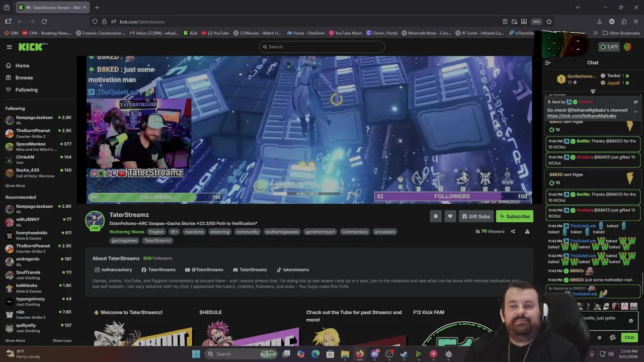This screenshot has width=644, height=362.
Task: Open Browse in sidebar
Action: click(24, 77)
